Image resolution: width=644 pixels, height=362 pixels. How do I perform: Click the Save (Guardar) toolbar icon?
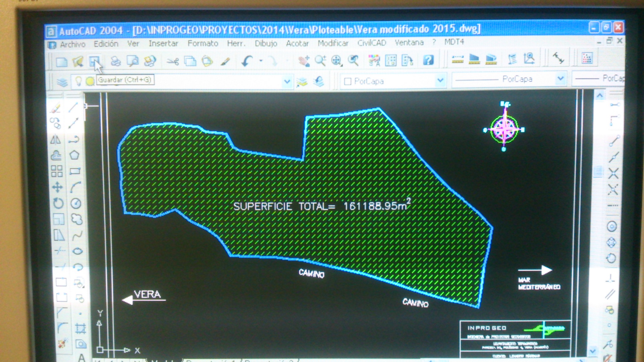click(x=94, y=62)
